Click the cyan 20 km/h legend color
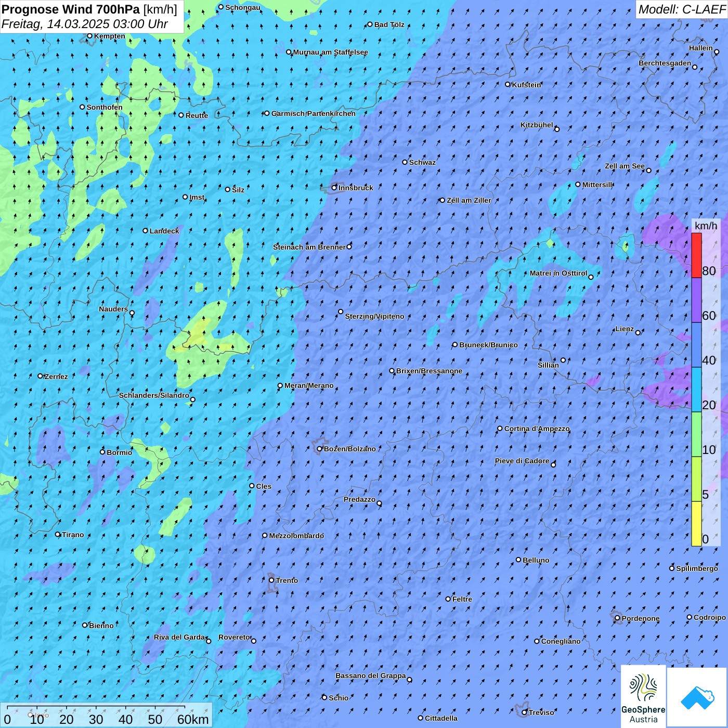Image resolution: width=728 pixels, height=728 pixels. pyautogui.click(x=696, y=389)
